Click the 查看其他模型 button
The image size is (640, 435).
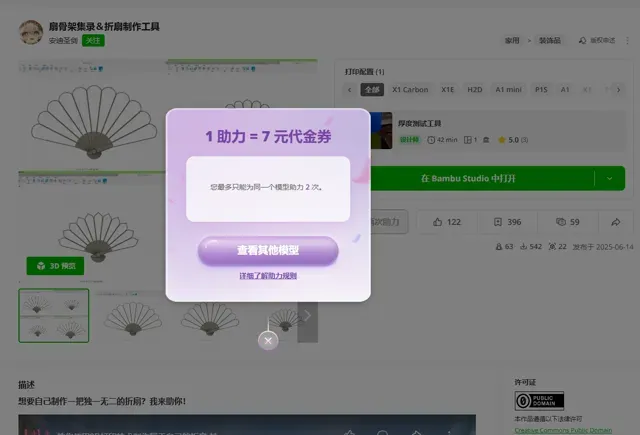268,250
